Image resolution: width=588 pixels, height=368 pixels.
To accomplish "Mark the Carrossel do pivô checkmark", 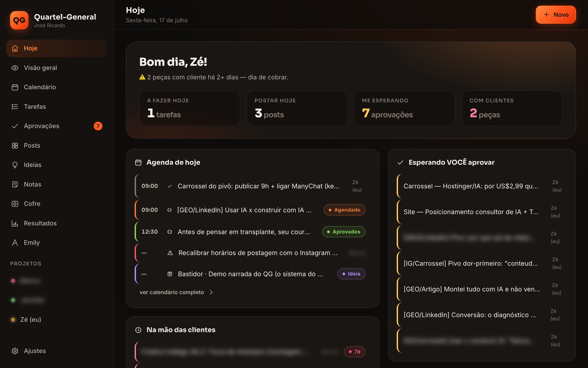I will pyautogui.click(x=169, y=186).
